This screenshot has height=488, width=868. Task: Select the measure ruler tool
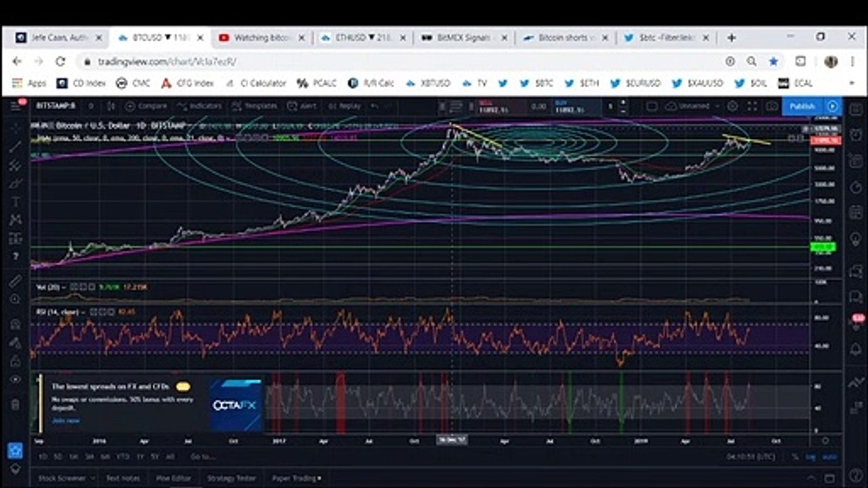click(x=16, y=281)
